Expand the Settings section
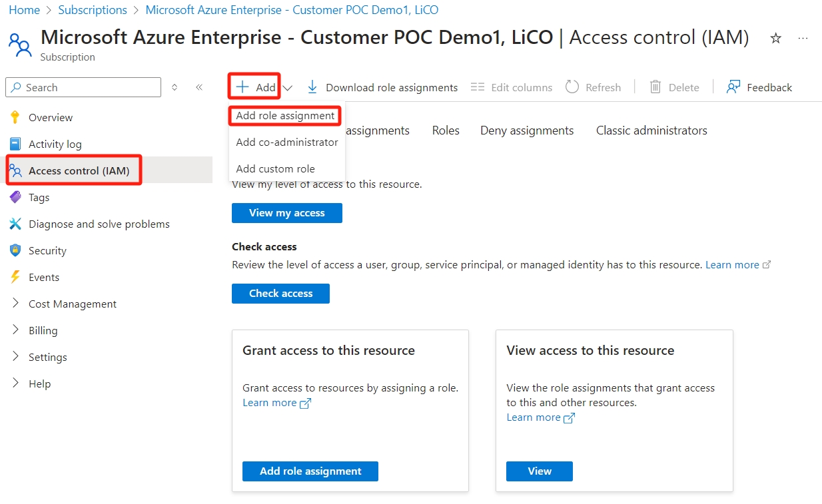 (16, 357)
